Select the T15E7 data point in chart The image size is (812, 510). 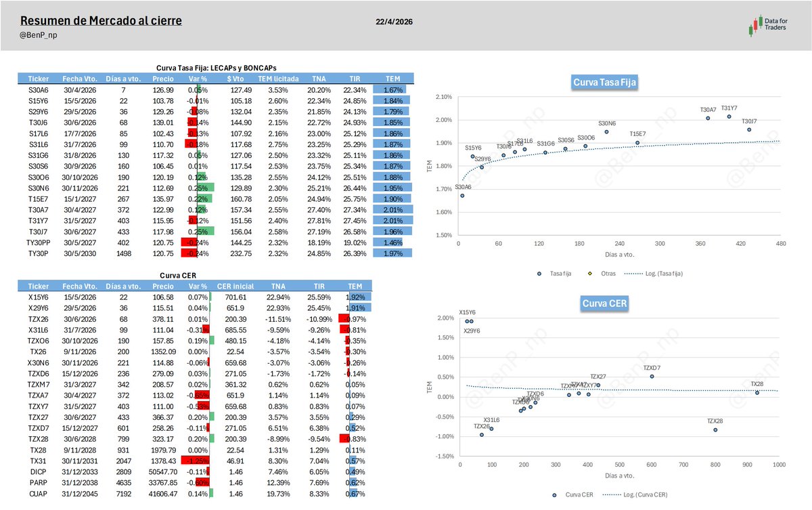pos(637,142)
